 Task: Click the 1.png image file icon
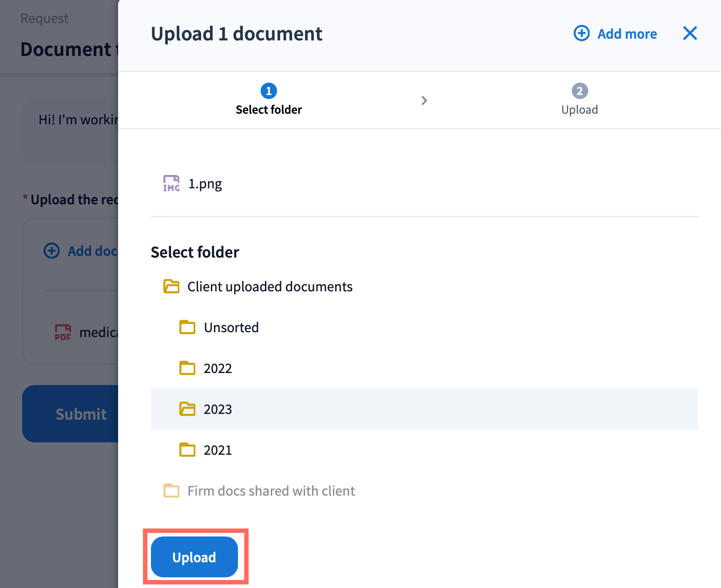[171, 183]
